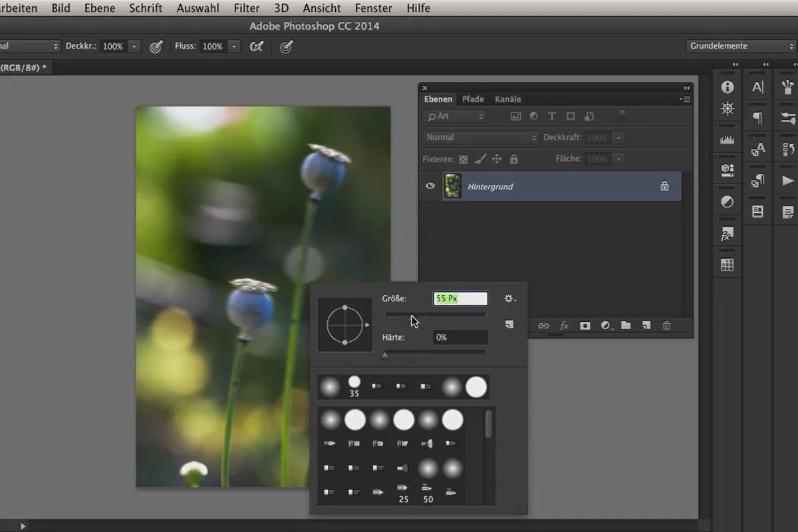Open the Character panel icon
The image size is (798, 532).
[757, 87]
